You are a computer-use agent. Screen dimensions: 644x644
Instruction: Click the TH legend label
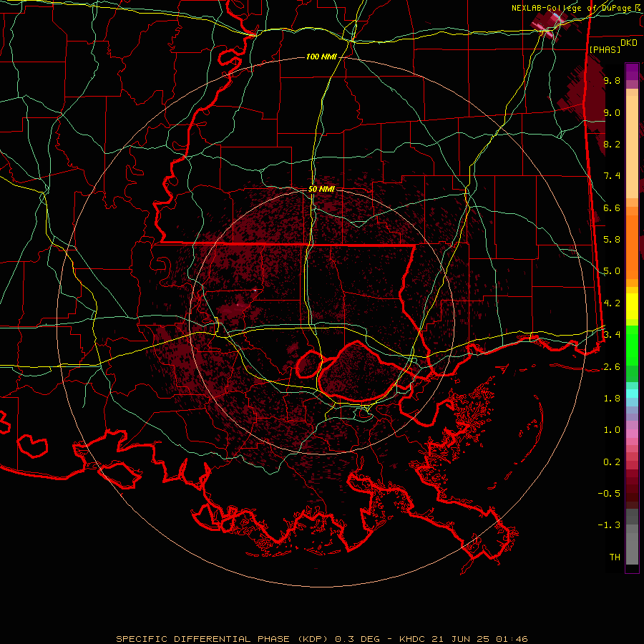pyautogui.click(x=615, y=557)
